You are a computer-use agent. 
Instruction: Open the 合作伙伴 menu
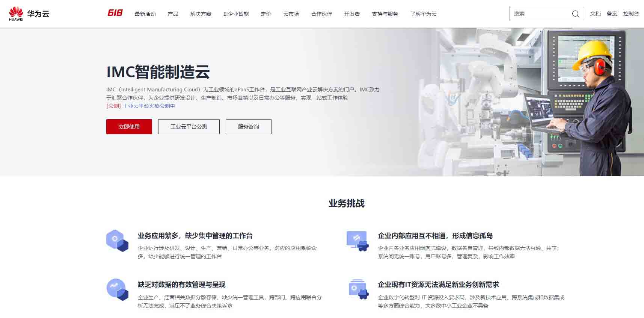(x=322, y=14)
